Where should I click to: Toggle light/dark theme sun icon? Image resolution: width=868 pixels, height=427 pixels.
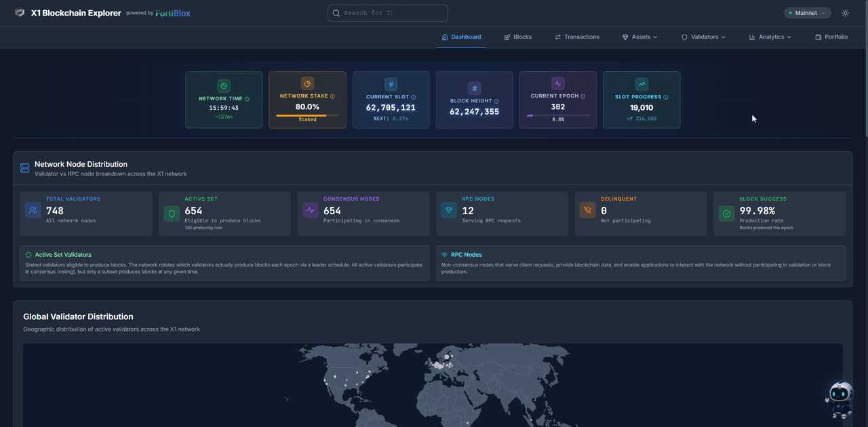845,13
